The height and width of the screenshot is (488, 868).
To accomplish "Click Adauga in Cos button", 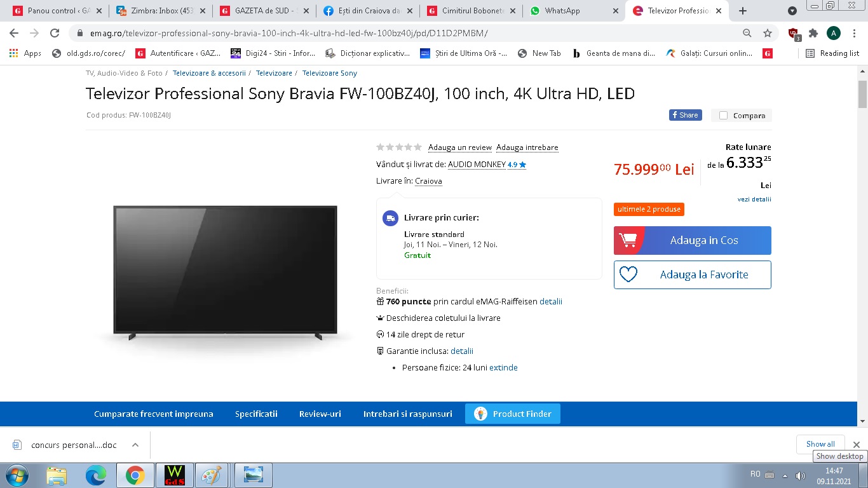I will tap(693, 240).
